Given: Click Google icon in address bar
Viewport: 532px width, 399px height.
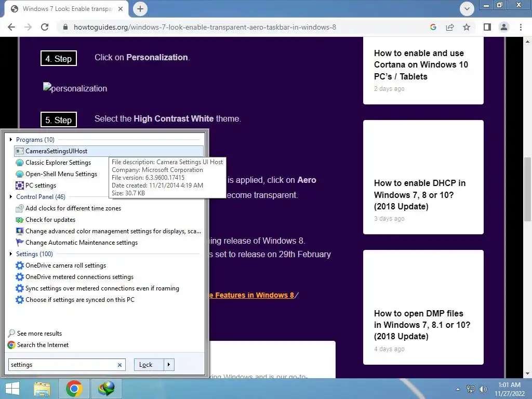Looking at the screenshot, I should pos(433,27).
